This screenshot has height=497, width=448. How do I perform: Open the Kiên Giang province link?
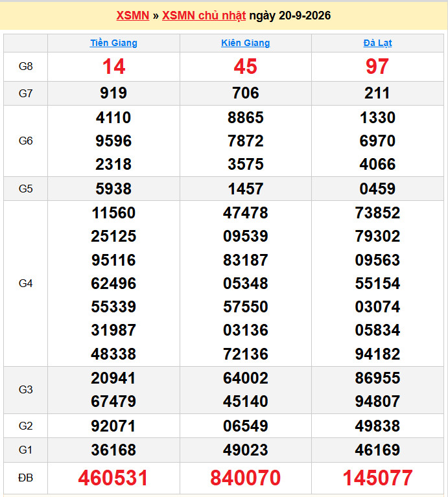(x=246, y=43)
